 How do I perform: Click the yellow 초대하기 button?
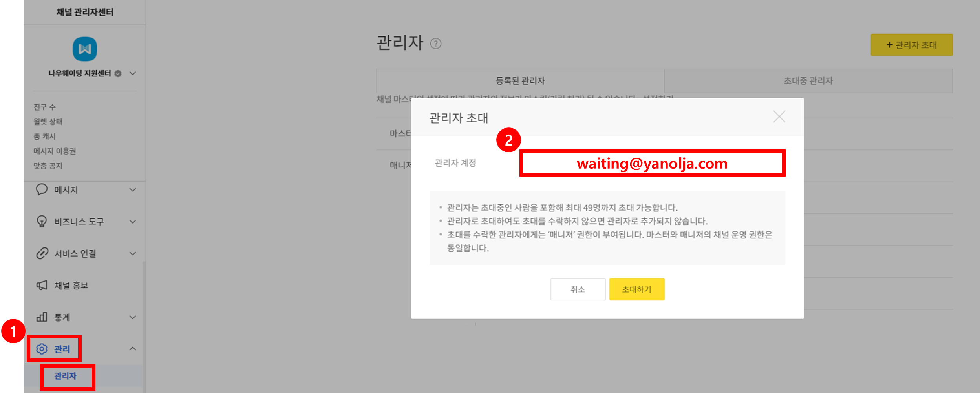[x=637, y=289]
